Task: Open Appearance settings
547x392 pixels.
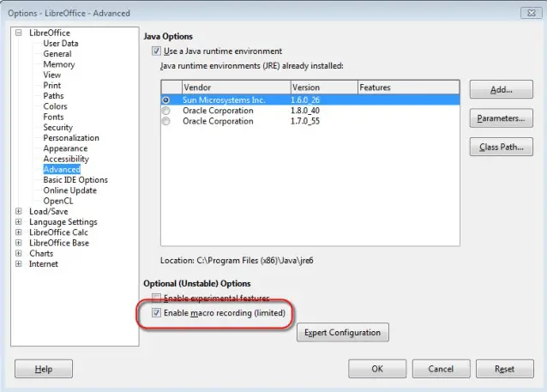Action: 65,148
